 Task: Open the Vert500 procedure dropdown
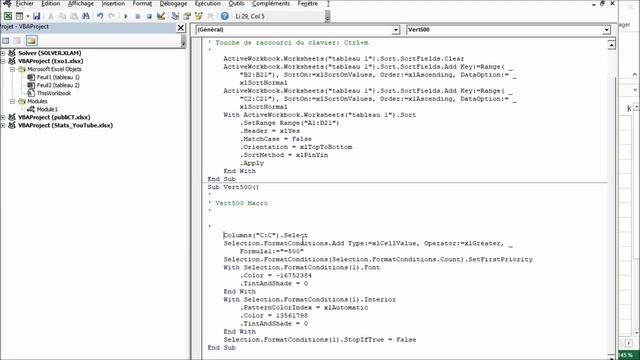point(606,30)
